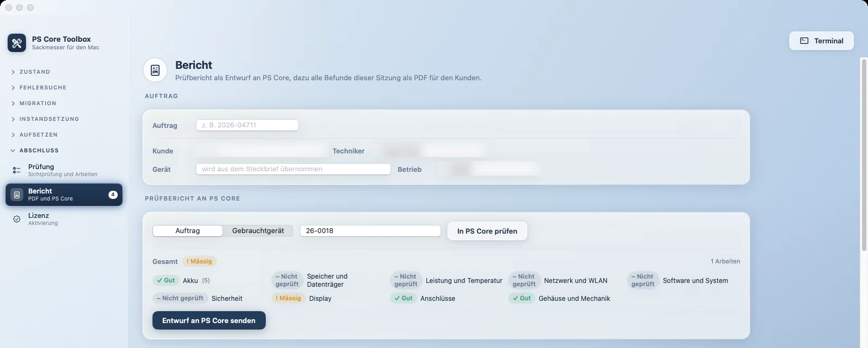Click the Anschlüsse label
Viewport: 868px width, 348px height.
438,299
